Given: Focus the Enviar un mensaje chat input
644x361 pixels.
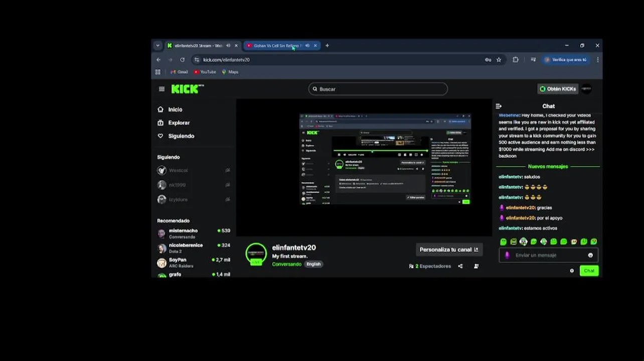Looking at the screenshot, I should tap(548, 255).
